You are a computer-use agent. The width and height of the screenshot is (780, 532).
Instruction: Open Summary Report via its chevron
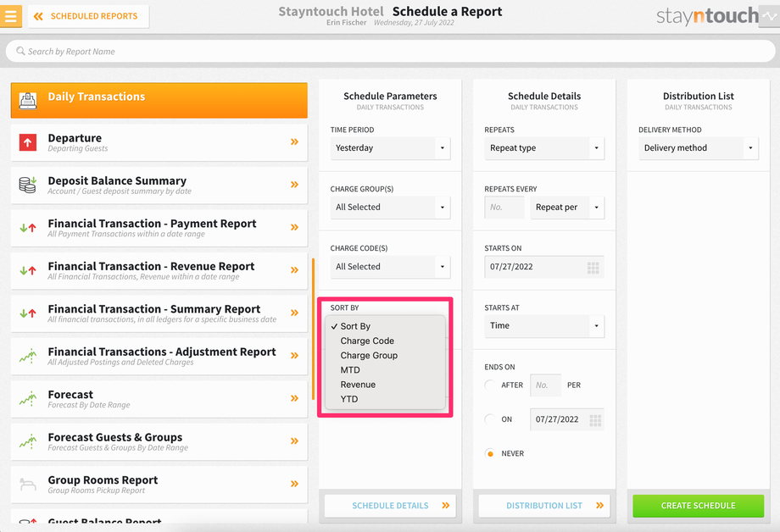294,313
